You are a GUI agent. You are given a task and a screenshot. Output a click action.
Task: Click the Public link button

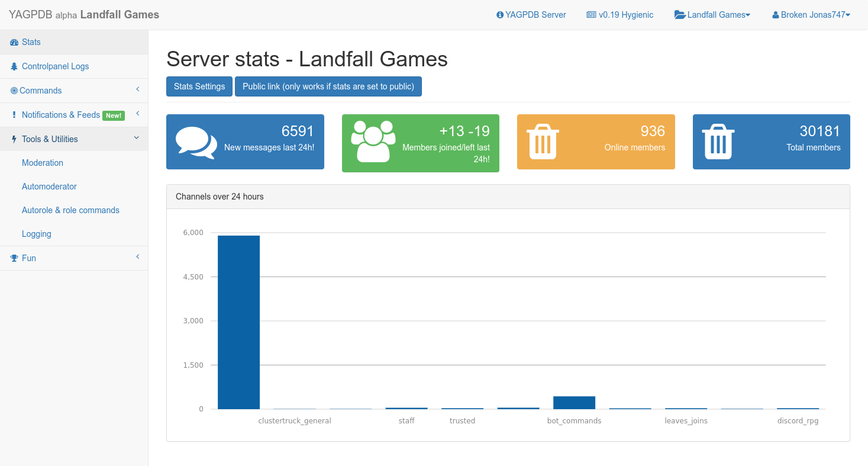click(x=328, y=86)
